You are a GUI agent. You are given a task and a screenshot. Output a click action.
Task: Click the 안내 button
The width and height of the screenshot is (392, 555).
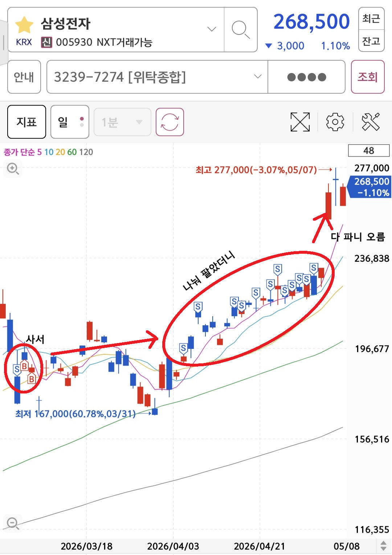click(x=24, y=77)
